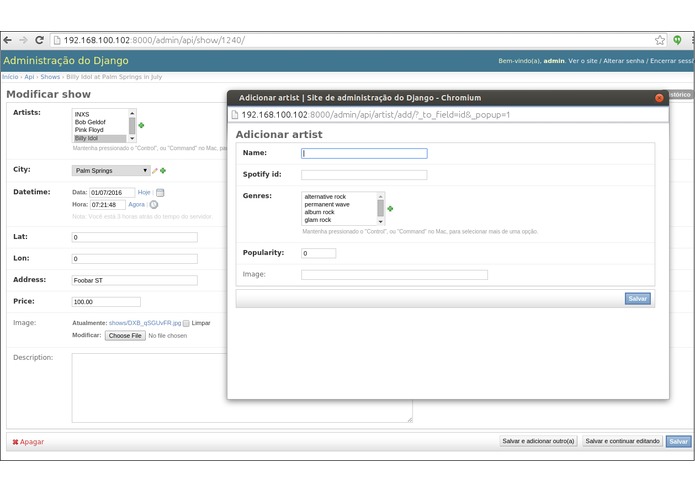Click the main page Salvar button

[678, 441]
